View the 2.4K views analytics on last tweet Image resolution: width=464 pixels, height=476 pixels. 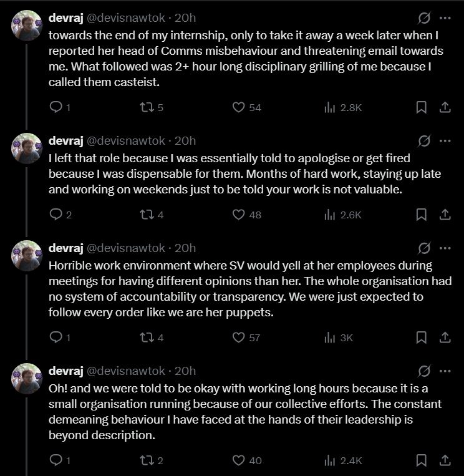(343, 460)
